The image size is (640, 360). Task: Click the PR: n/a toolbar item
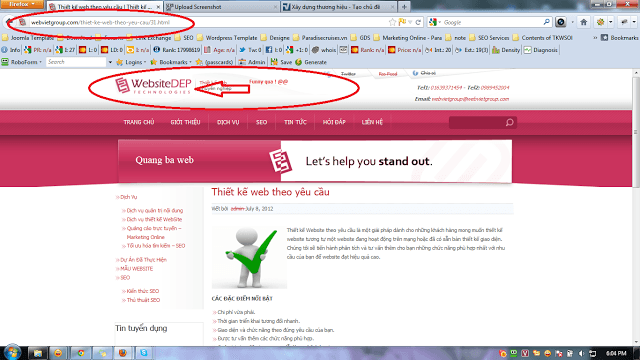click(x=38, y=50)
